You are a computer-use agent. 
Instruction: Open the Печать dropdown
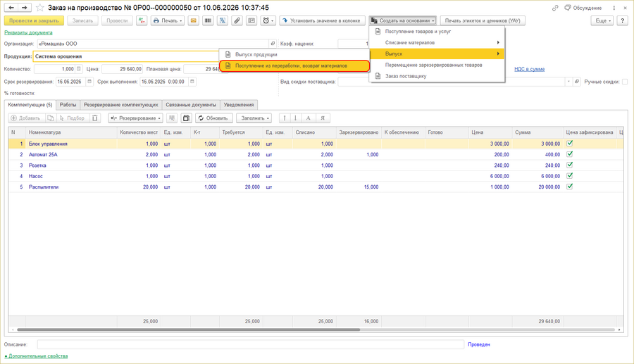pos(168,20)
